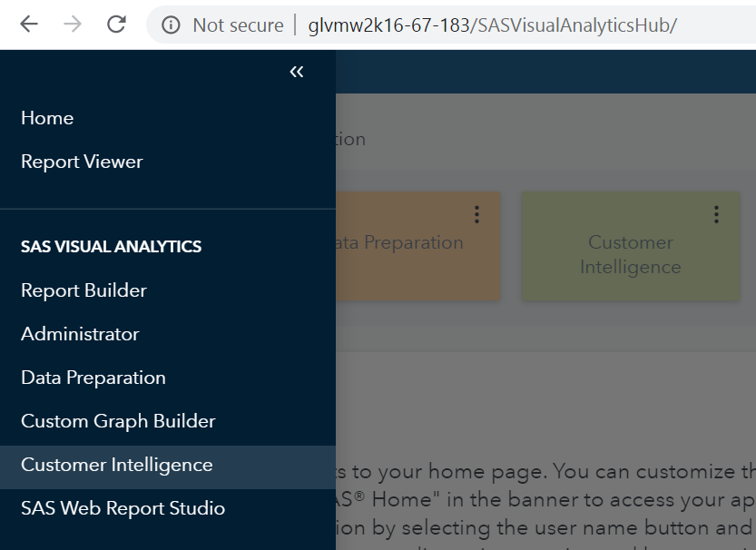The width and height of the screenshot is (756, 550).
Task: Launch Custom Graph Builder from the sidebar
Action: pos(118,421)
